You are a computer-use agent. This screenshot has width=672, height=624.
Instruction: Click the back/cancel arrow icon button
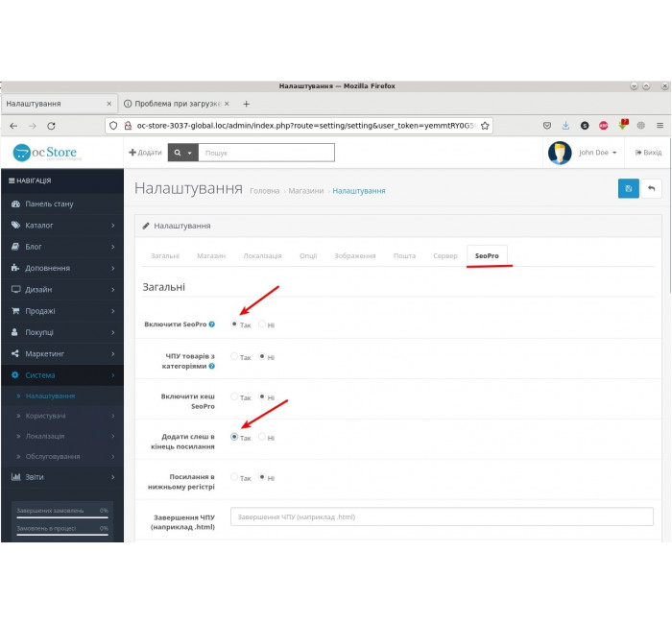point(651,188)
